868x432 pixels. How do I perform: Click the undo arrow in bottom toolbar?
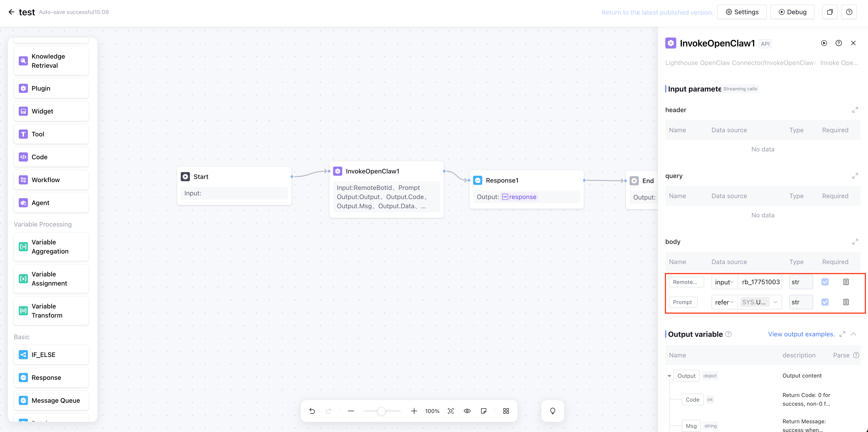[x=312, y=411]
